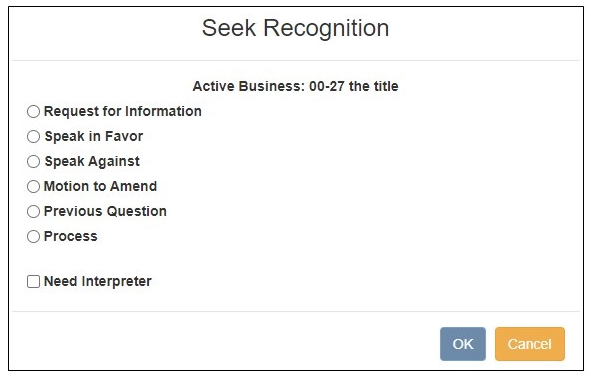Click the Active Business 00-27 heading text
591x376 pixels.
tap(296, 86)
